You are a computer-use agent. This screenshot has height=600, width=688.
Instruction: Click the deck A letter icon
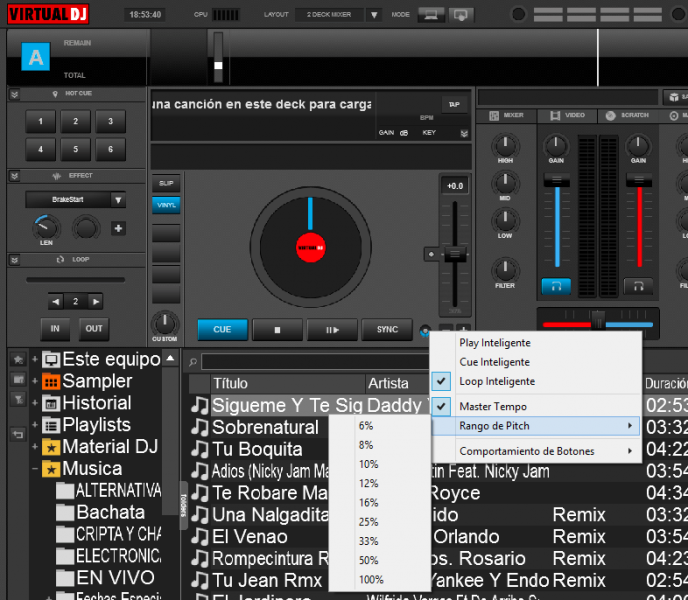[36, 57]
